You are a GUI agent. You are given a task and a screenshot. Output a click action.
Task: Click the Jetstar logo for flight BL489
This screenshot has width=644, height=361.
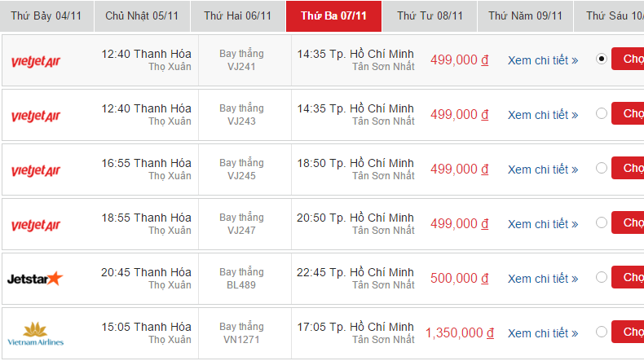(35, 279)
